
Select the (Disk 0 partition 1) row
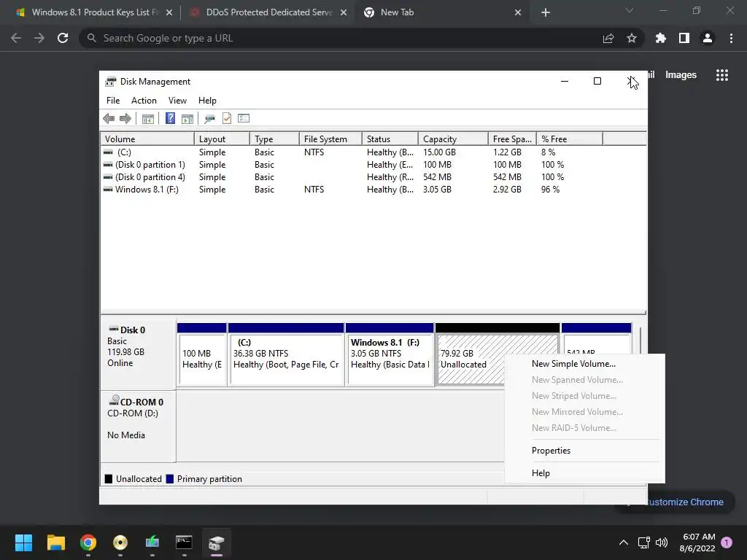(x=373, y=165)
